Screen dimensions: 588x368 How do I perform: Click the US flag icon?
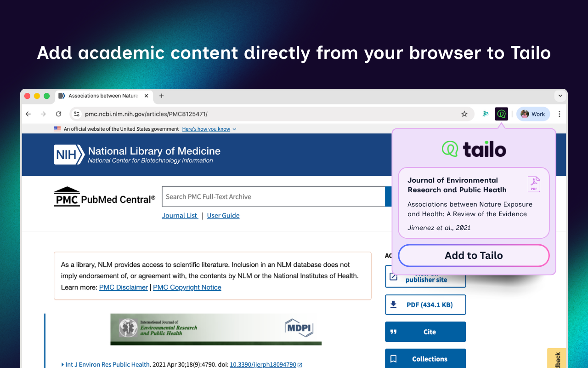pos(57,129)
